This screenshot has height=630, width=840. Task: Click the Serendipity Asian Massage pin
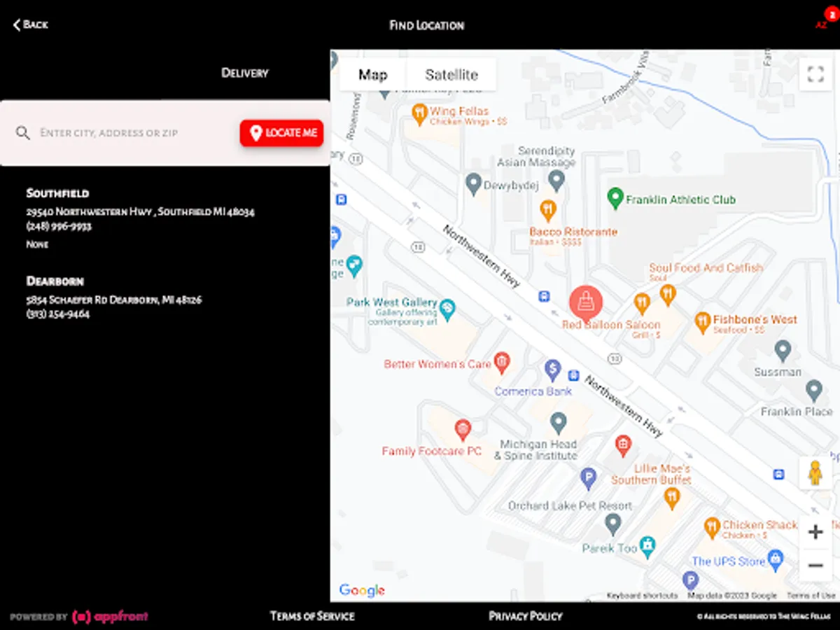pyautogui.click(x=556, y=180)
